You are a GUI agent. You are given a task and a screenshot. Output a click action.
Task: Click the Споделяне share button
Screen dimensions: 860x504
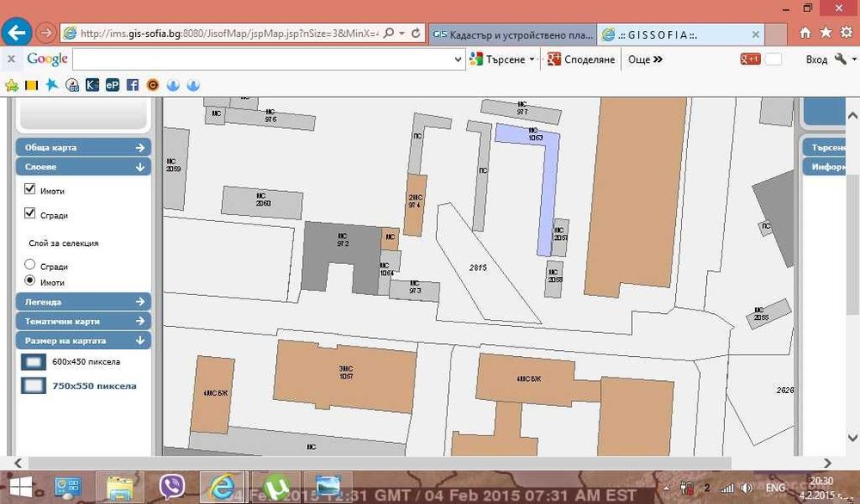(x=581, y=59)
